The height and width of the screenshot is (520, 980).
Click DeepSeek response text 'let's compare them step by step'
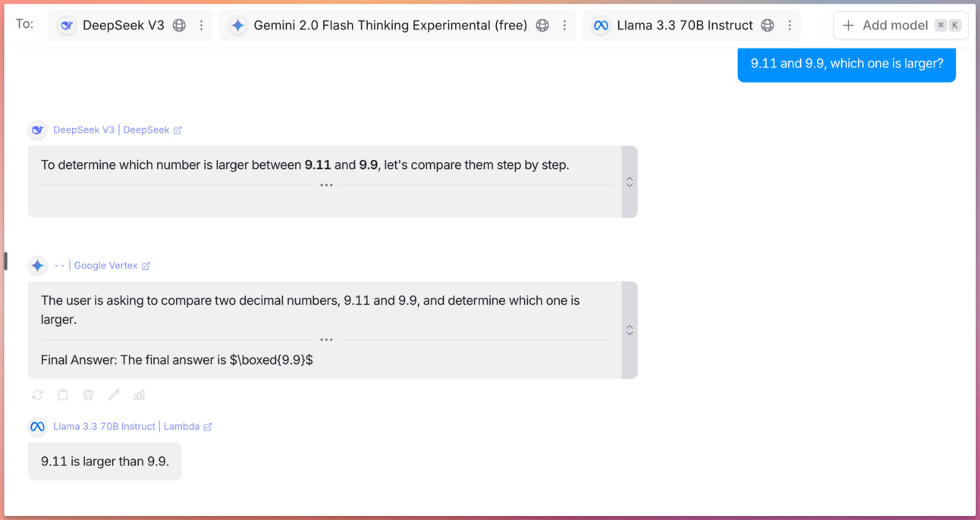pyautogui.click(x=476, y=165)
